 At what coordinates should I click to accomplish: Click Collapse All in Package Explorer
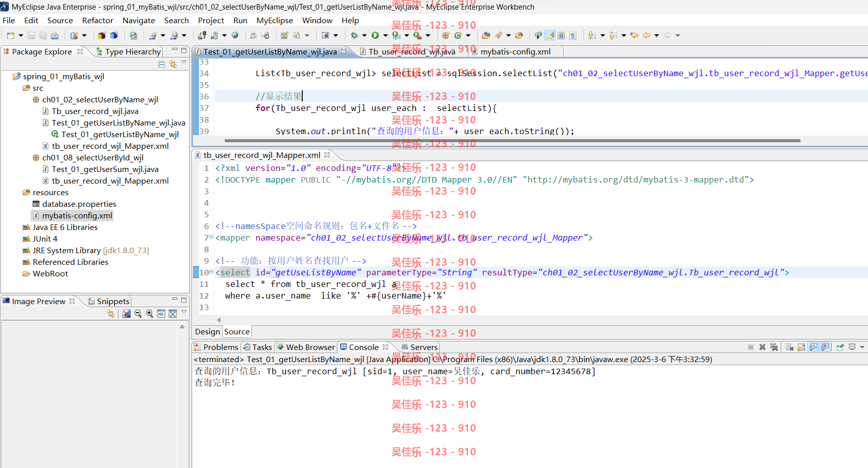click(x=161, y=64)
